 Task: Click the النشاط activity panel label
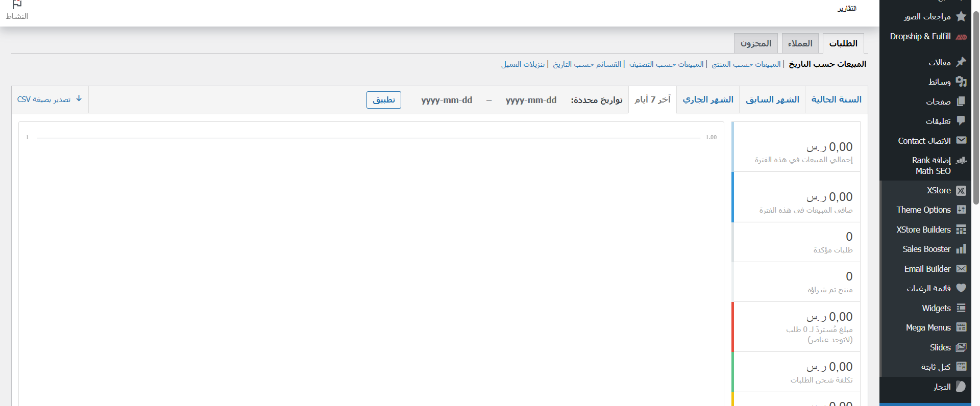coord(17,16)
